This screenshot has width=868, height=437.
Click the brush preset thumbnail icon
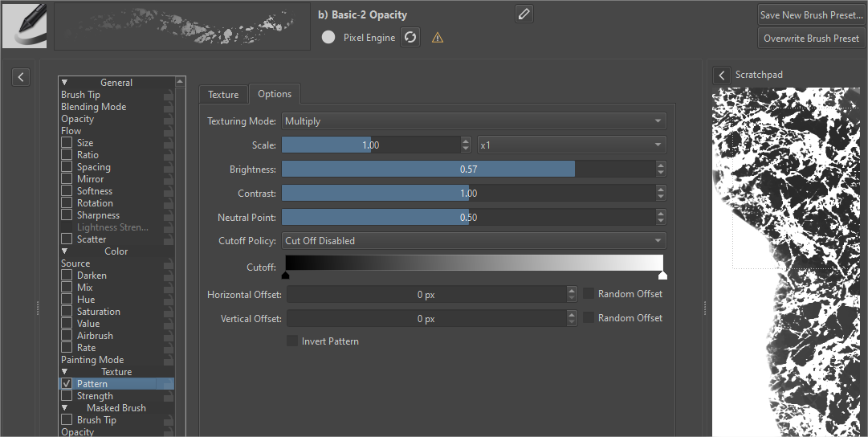pyautogui.click(x=24, y=25)
